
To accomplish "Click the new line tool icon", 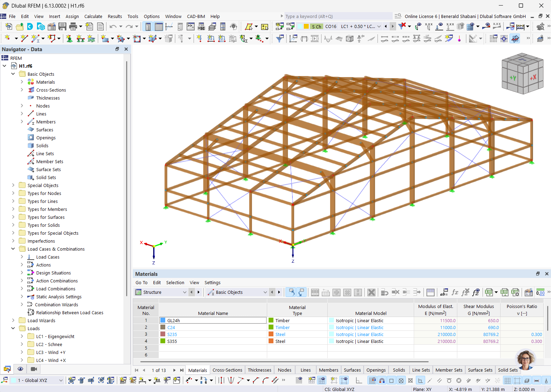I will pos(24,38).
